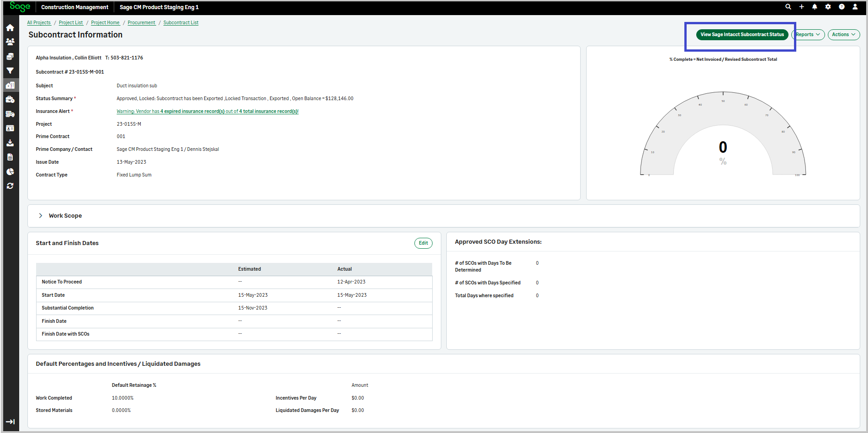The width and height of the screenshot is (868, 433).
Task: Open the pie chart sidebar icon
Action: (x=10, y=172)
